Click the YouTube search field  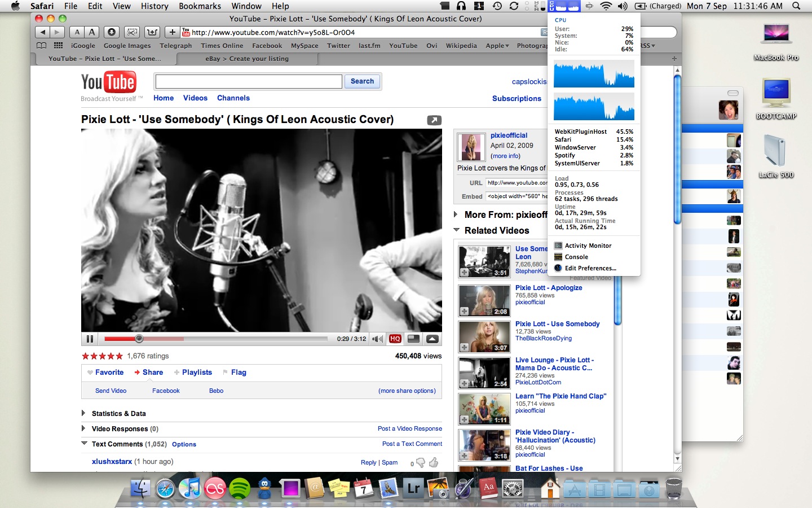pyautogui.click(x=249, y=81)
